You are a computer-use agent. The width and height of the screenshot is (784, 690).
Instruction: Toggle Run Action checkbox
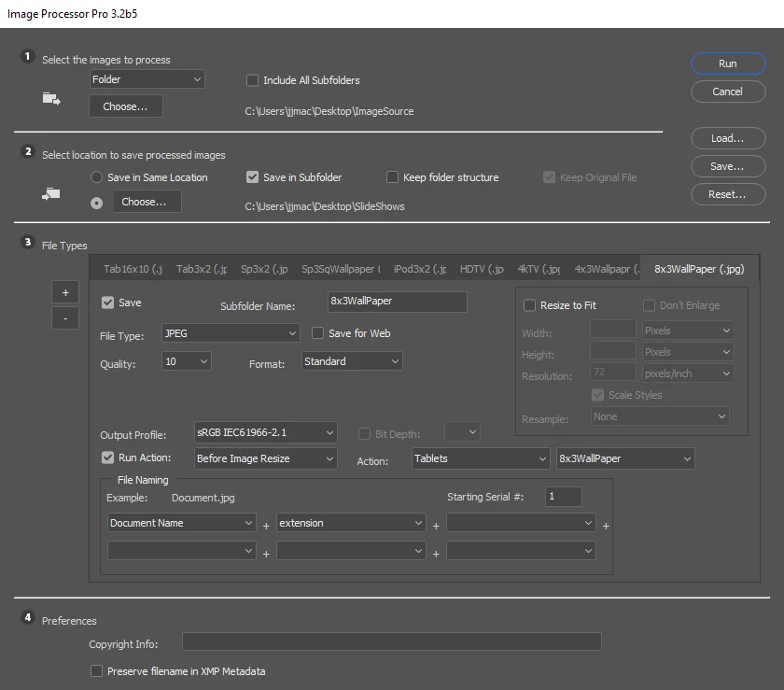click(107, 458)
